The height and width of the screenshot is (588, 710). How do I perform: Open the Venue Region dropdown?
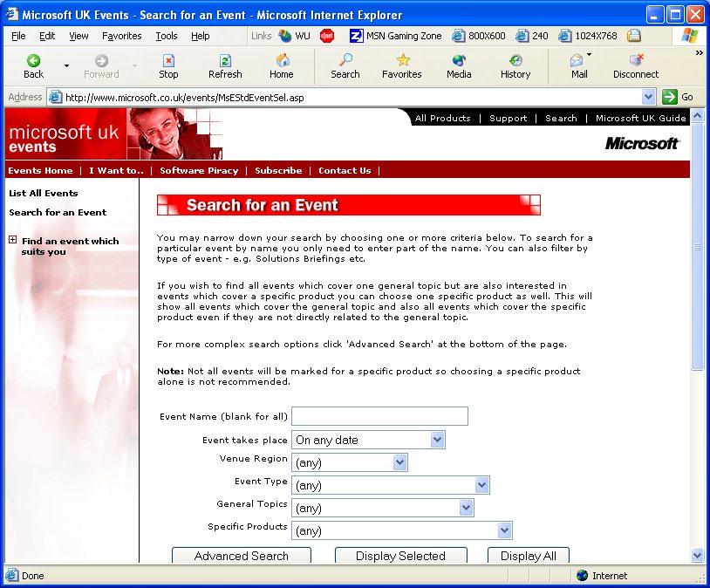[399, 462]
